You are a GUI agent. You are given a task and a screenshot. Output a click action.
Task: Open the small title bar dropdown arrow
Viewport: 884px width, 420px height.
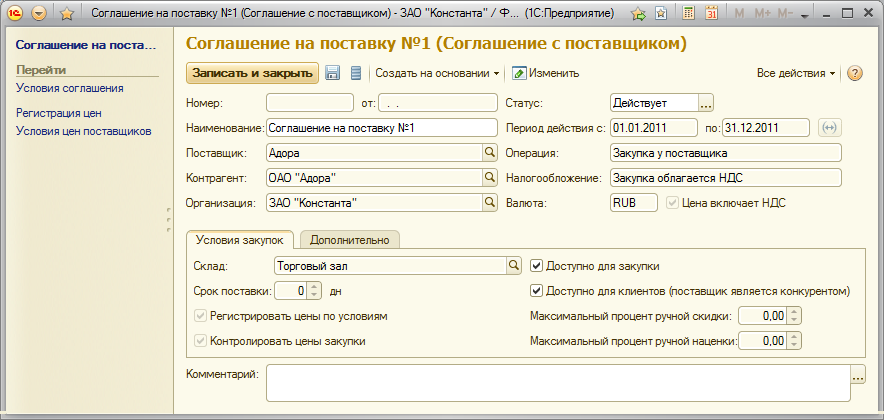click(x=805, y=16)
